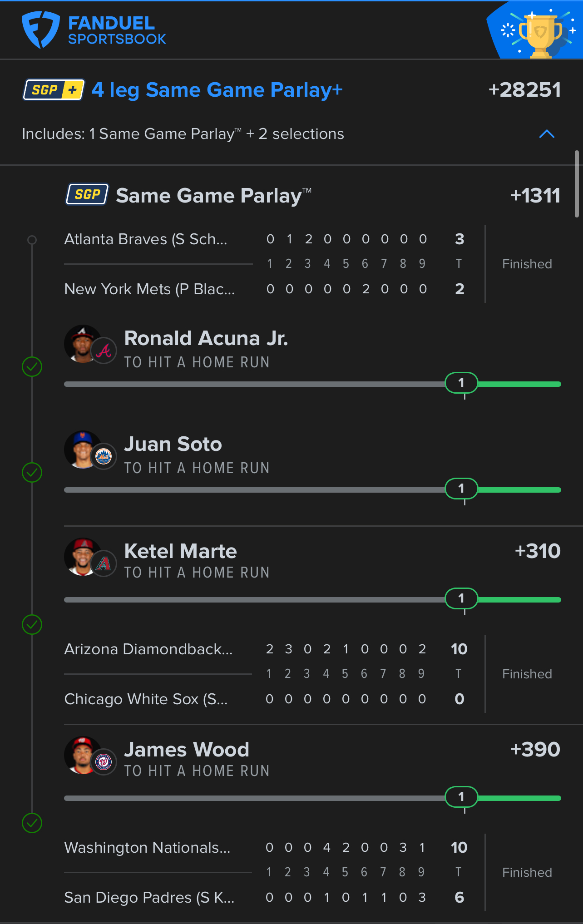Click the SGP+ badge icon

pyautogui.click(x=54, y=90)
